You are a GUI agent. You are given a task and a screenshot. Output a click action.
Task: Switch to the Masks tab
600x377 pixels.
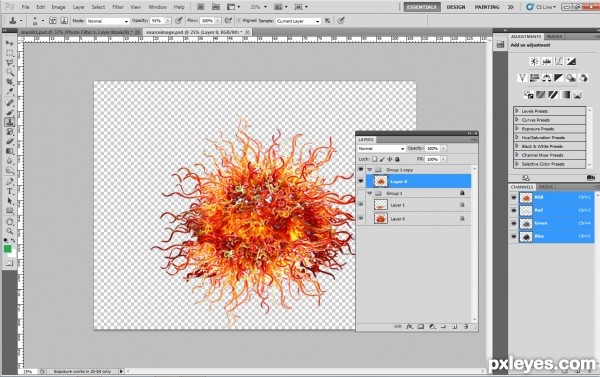(554, 36)
